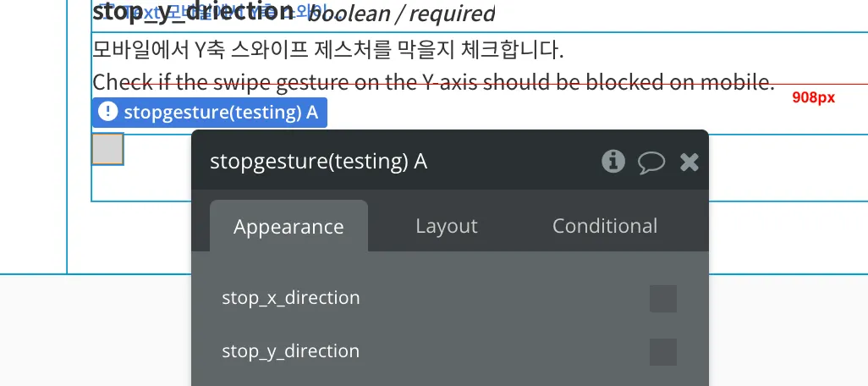This screenshot has height=386, width=868.
Task: Click the italic "boolean / required" text
Action: [x=401, y=14]
